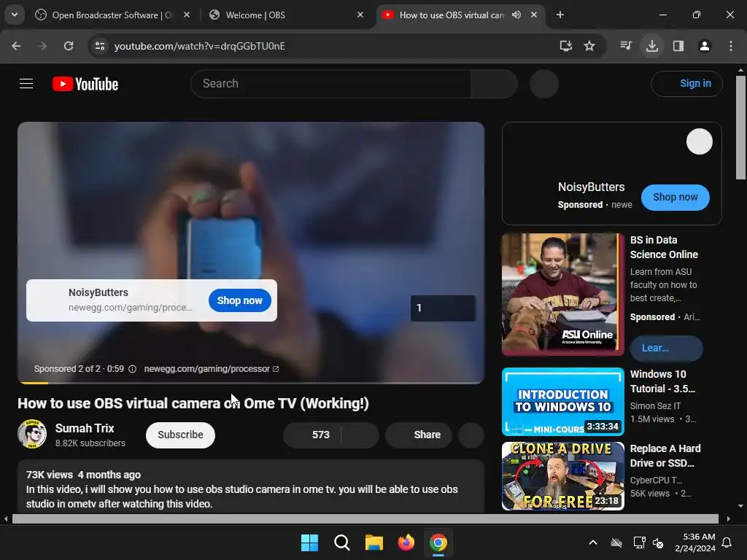Click the ad skip countdown box
Screen dimensions: 747x560
coord(443,308)
